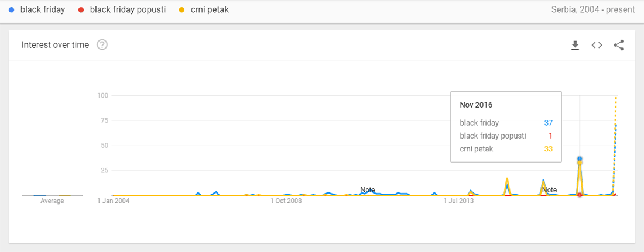The width and height of the screenshot is (644, 252).
Task: Open the black friday popusti search term
Action: tap(128, 10)
